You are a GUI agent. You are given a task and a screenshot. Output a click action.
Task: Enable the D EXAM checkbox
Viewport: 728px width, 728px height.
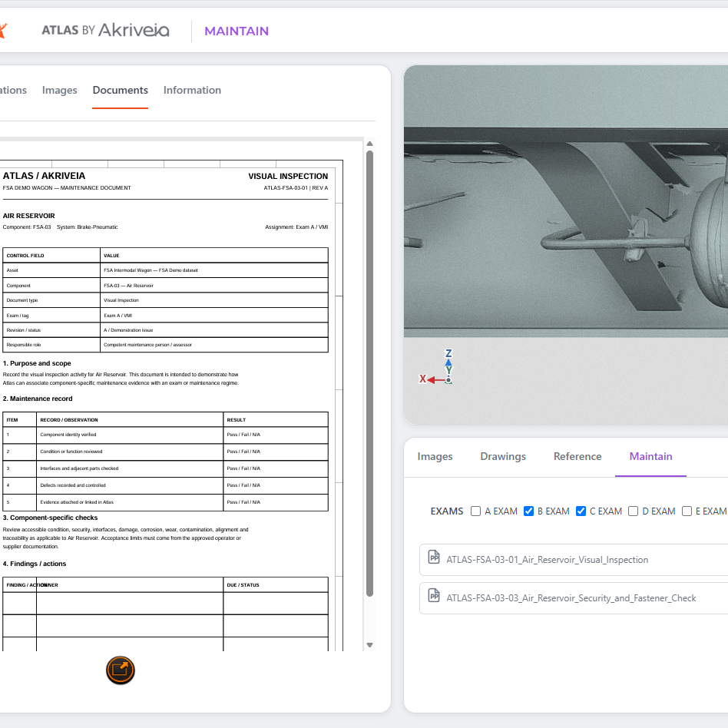(x=633, y=511)
